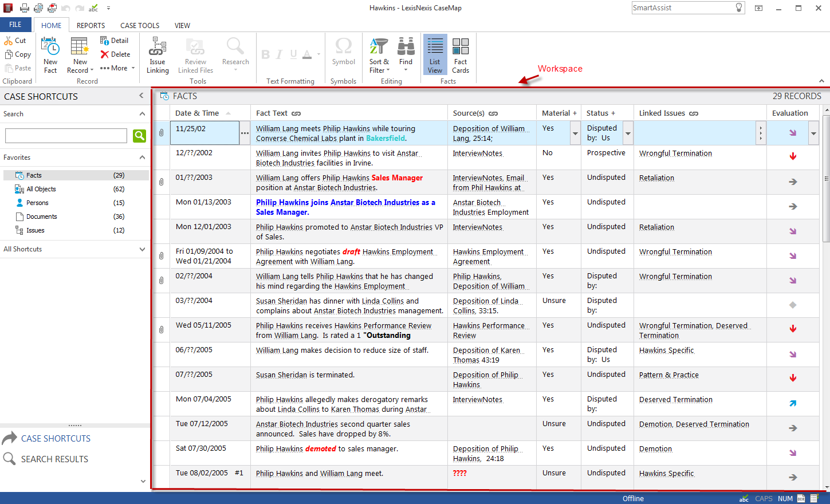Screen dimensions: 830x504
Task: Collapse the Favorites section
Action: pos(142,157)
